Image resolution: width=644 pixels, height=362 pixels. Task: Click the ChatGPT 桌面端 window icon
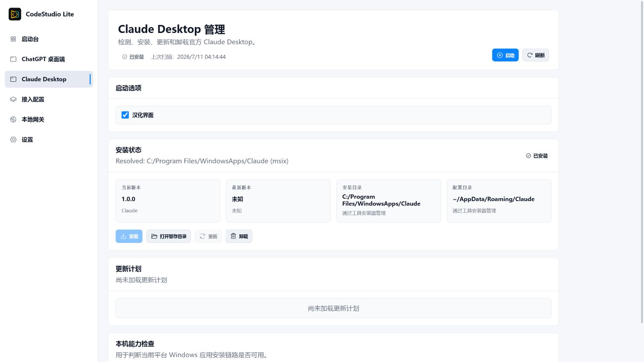pos(13,59)
